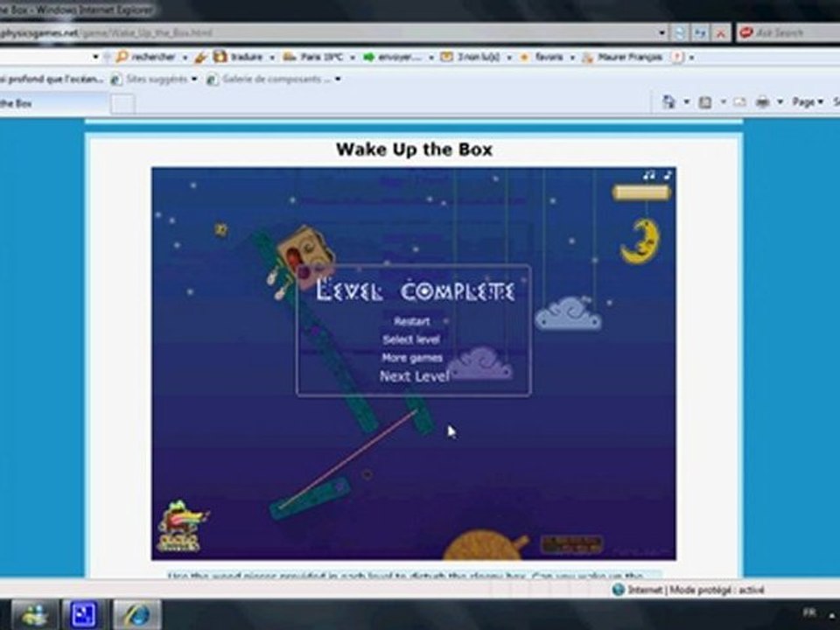
Task: Open the Home button dropdown arrow
Action: point(686,101)
